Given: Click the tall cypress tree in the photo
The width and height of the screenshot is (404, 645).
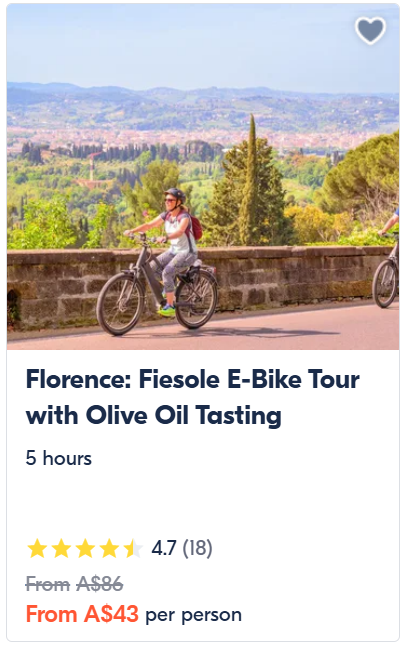Looking at the screenshot, I should click(249, 181).
